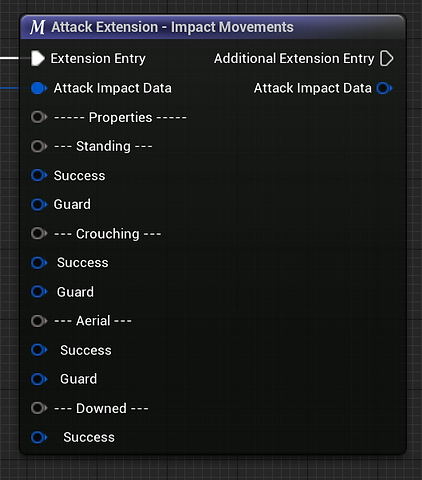Select the Attack Extension - Impact Movements title
This screenshot has width=422, height=480.
(172, 27)
